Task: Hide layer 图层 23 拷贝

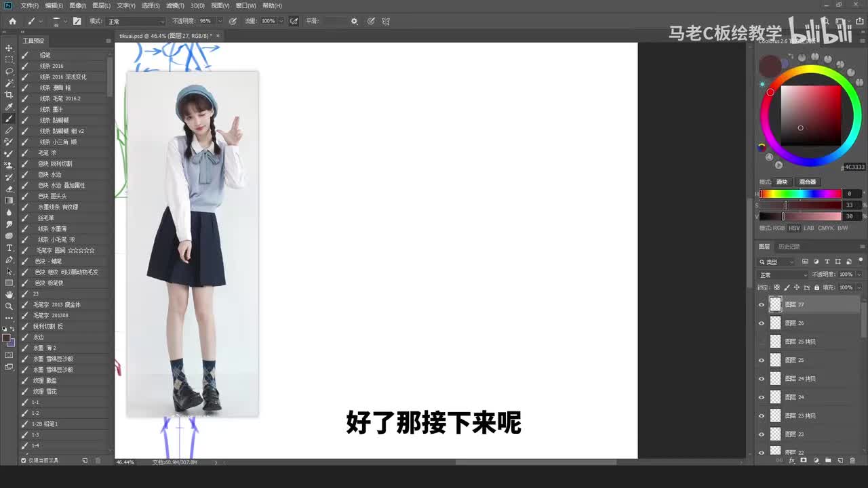Action: pos(761,415)
